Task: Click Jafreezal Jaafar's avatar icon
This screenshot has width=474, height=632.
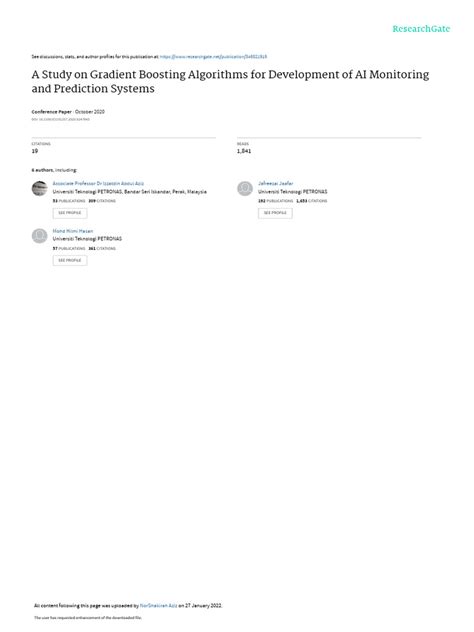Action: coord(245,188)
